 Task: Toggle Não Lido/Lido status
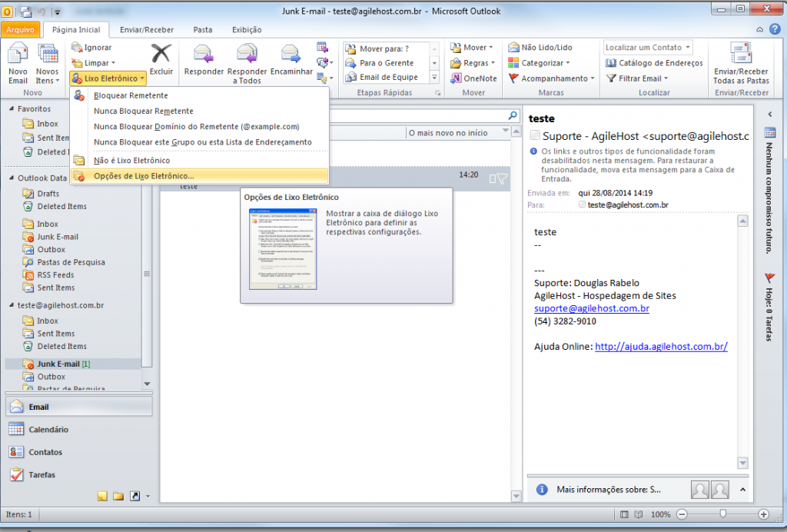tap(540, 47)
